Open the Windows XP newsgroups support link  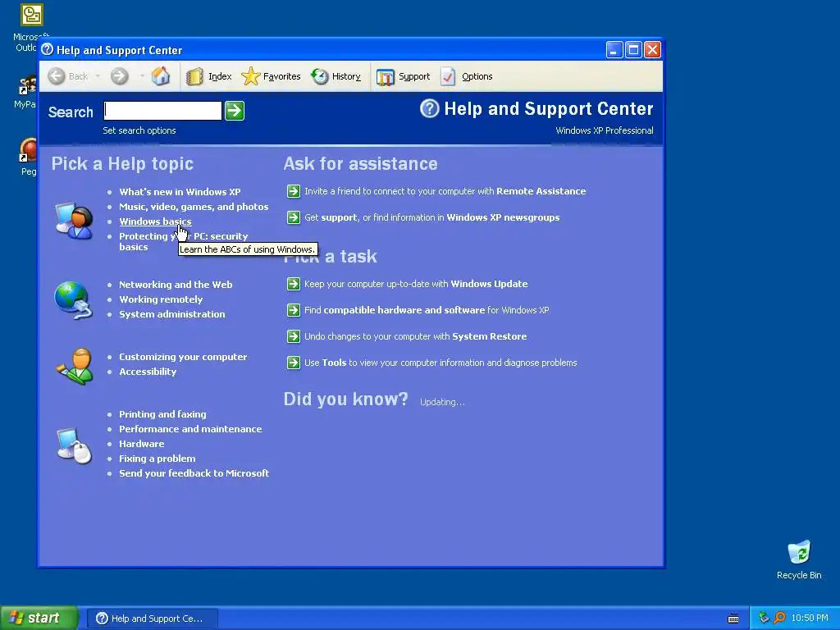click(x=431, y=217)
